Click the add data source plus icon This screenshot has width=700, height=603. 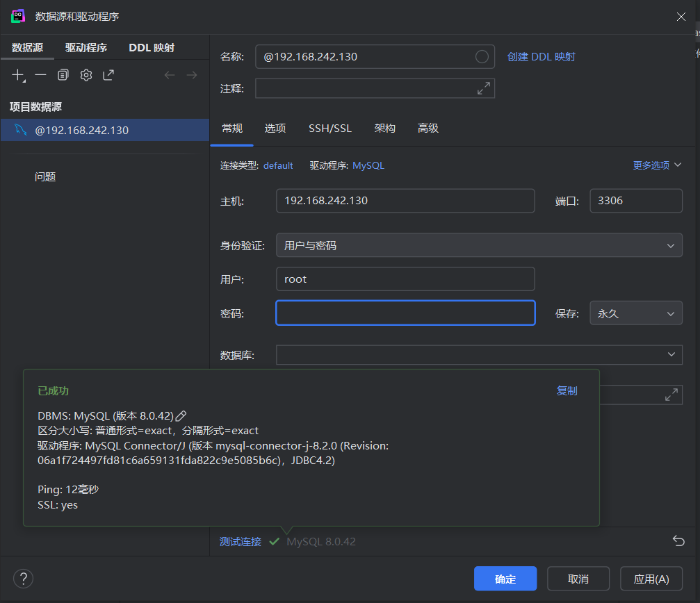18,75
